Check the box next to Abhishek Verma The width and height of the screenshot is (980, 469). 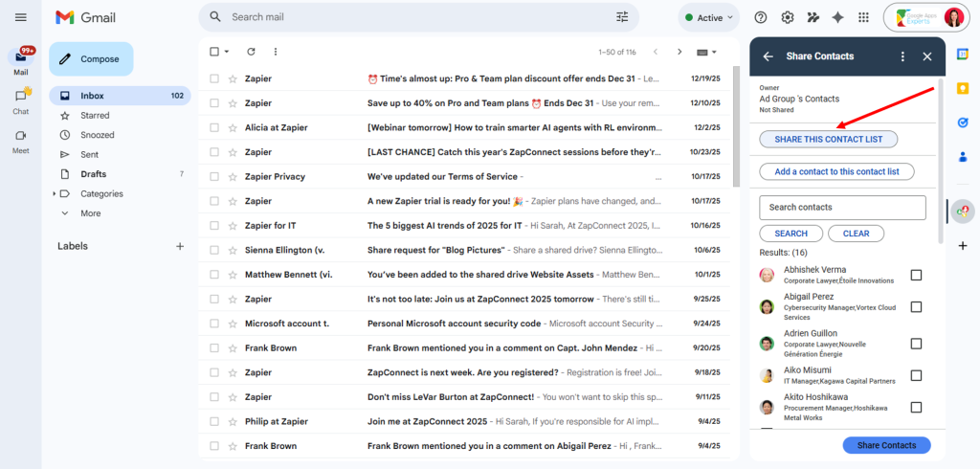coord(916,276)
